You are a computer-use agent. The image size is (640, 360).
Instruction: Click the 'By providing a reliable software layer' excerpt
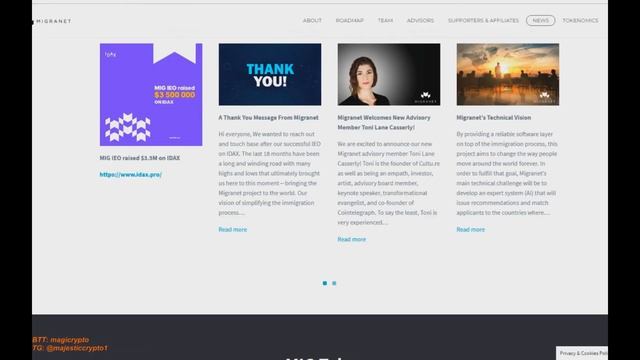pyautogui.click(x=507, y=173)
